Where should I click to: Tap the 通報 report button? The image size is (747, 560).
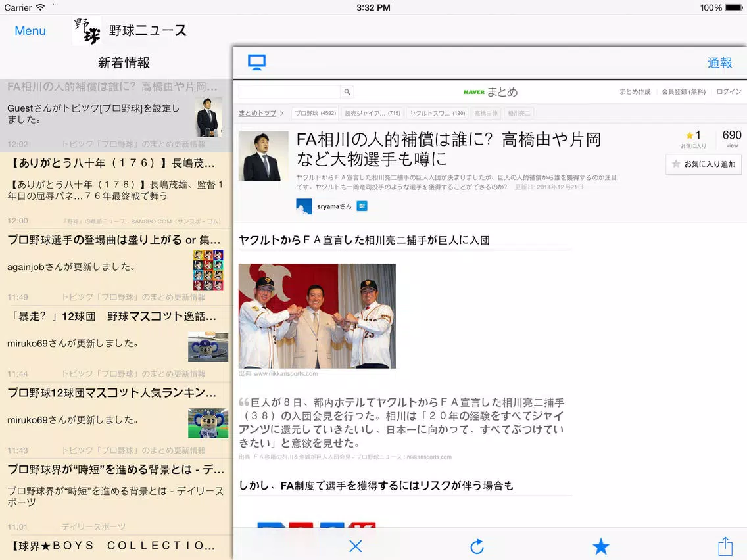pyautogui.click(x=719, y=63)
